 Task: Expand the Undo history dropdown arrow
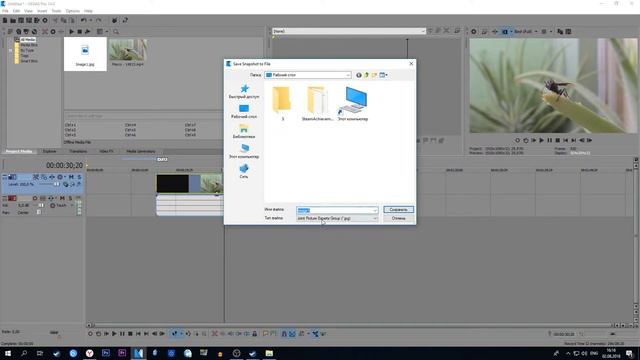[x=91, y=20]
